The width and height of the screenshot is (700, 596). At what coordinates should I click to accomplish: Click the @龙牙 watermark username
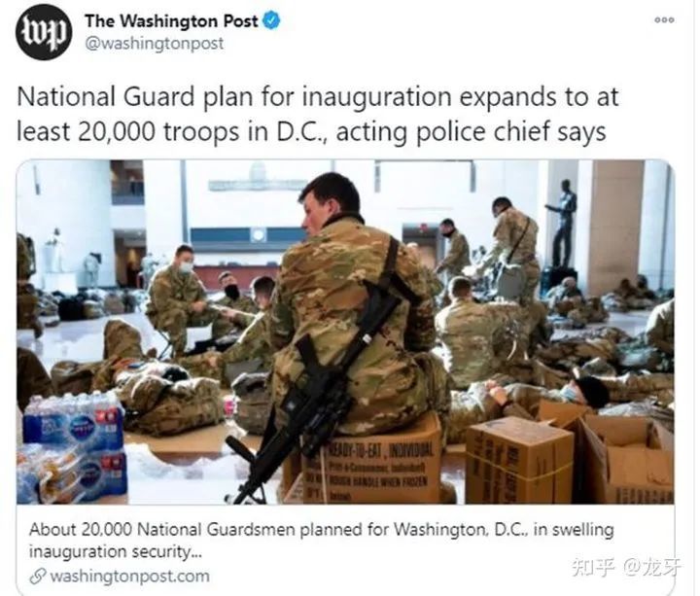652,567
